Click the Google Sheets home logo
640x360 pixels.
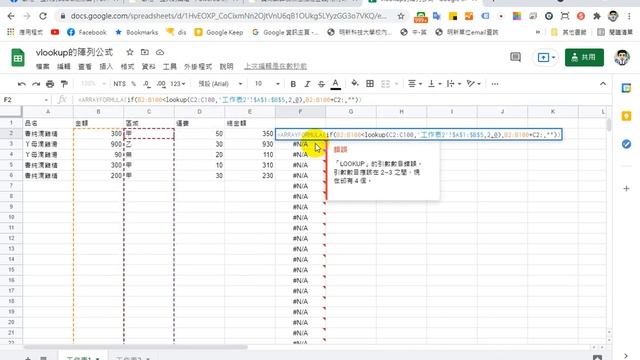click(x=18, y=58)
